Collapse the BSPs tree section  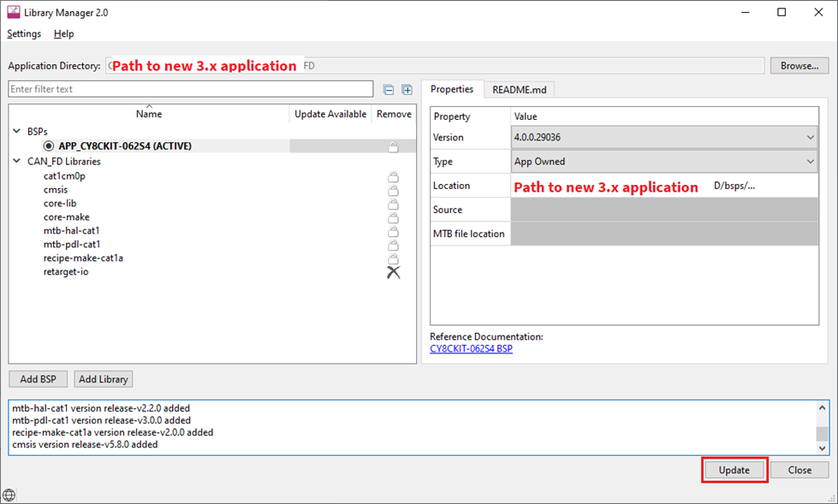coord(15,131)
